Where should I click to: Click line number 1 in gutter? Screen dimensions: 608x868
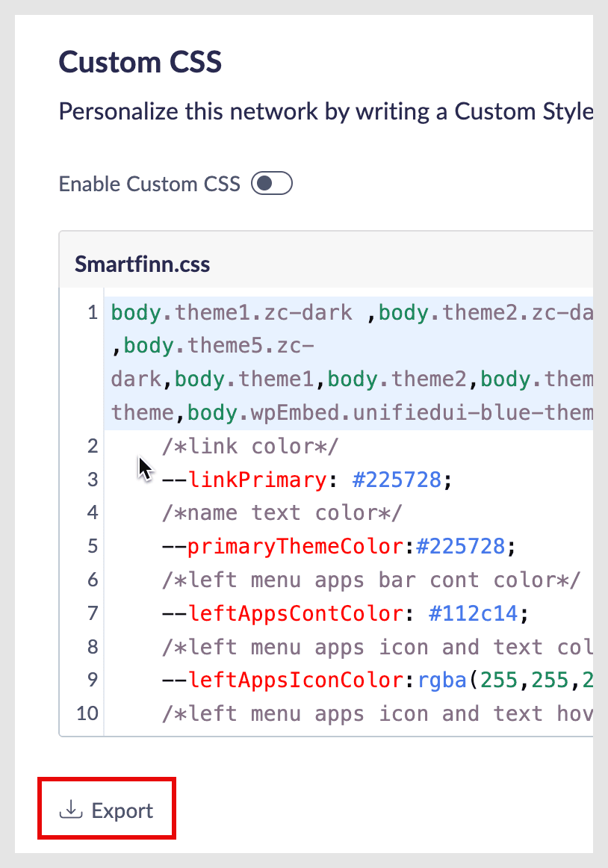[x=93, y=313]
